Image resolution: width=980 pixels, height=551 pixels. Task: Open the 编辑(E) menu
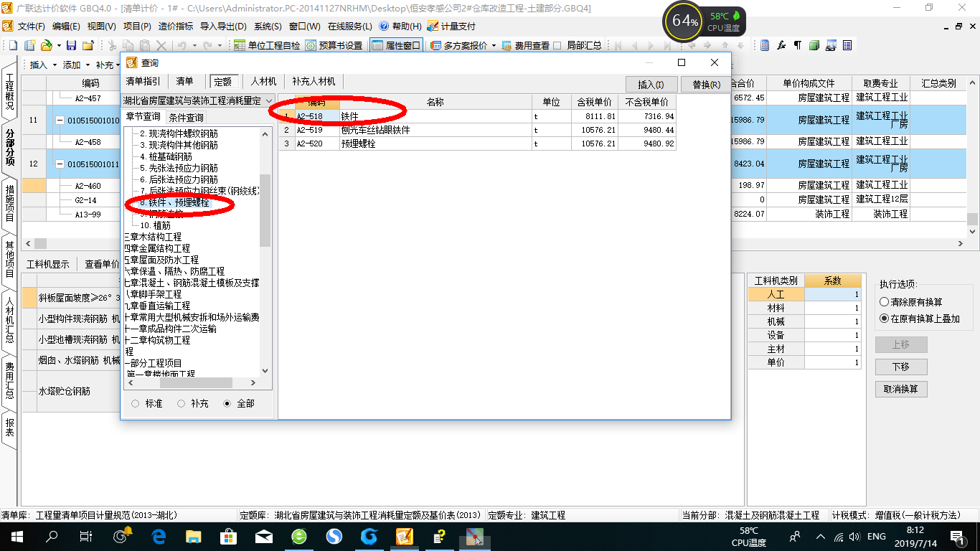[66, 26]
